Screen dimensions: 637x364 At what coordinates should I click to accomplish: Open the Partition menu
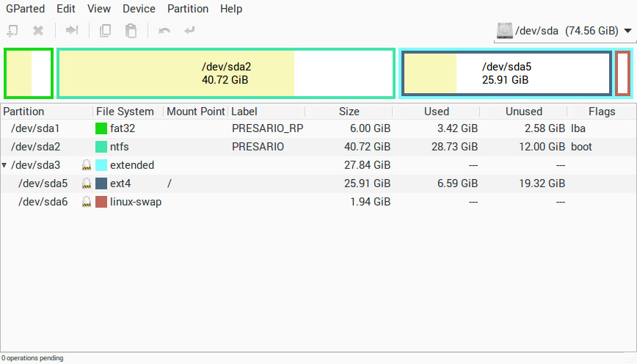tap(187, 9)
